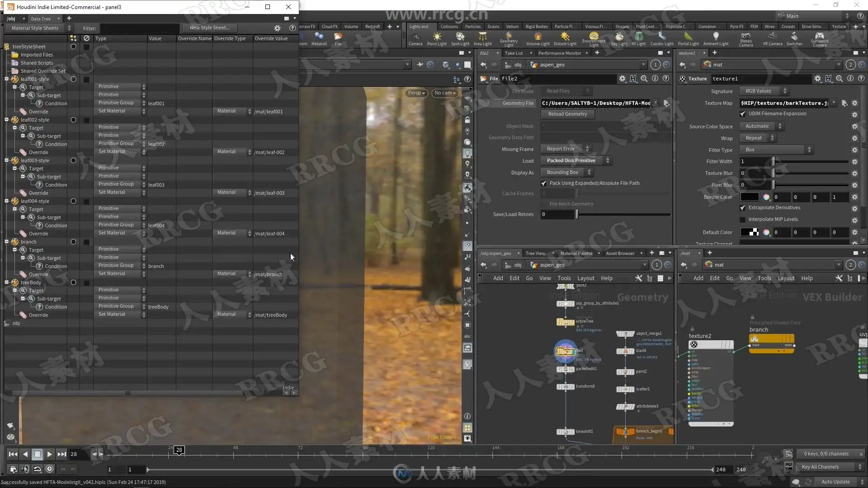Screen dimensions: 868x488
Task: Collapse the leaf001-style tree entry
Action: [7, 79]
